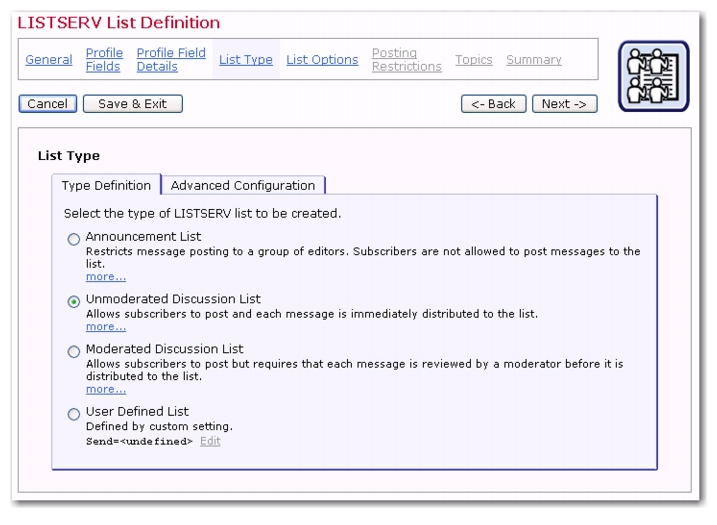Image resolution: width=717 pixels, height=525 pixels.
Task: Click the 'List Type' section heading
Action: pyautogui.click(x=69, y=156)
